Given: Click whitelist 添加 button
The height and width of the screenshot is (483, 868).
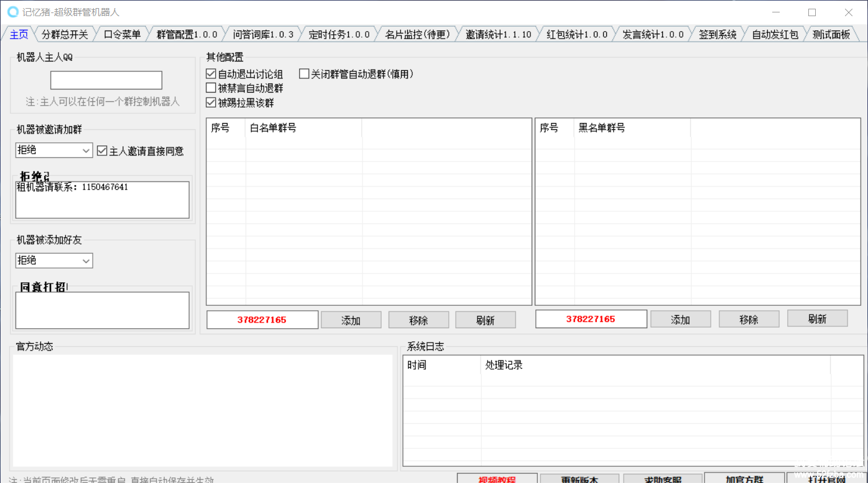Looking at the screenshot, I should coord(351,320).
